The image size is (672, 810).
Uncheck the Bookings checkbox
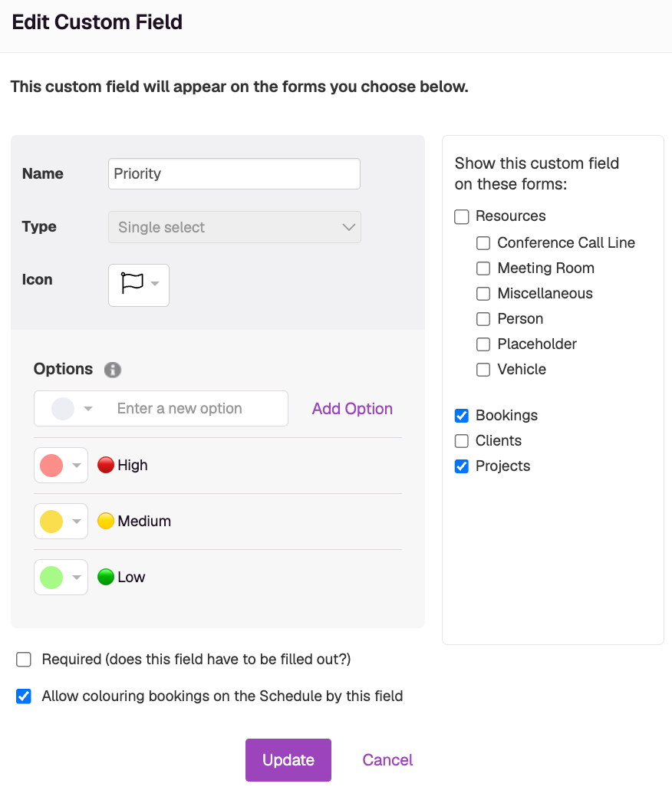click(462, 415)
